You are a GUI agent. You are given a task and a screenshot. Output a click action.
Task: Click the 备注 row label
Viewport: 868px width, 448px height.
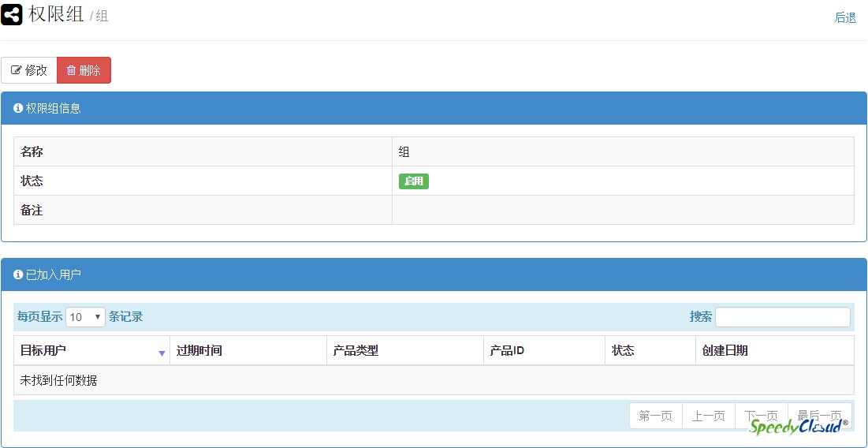tap(32, 210)
